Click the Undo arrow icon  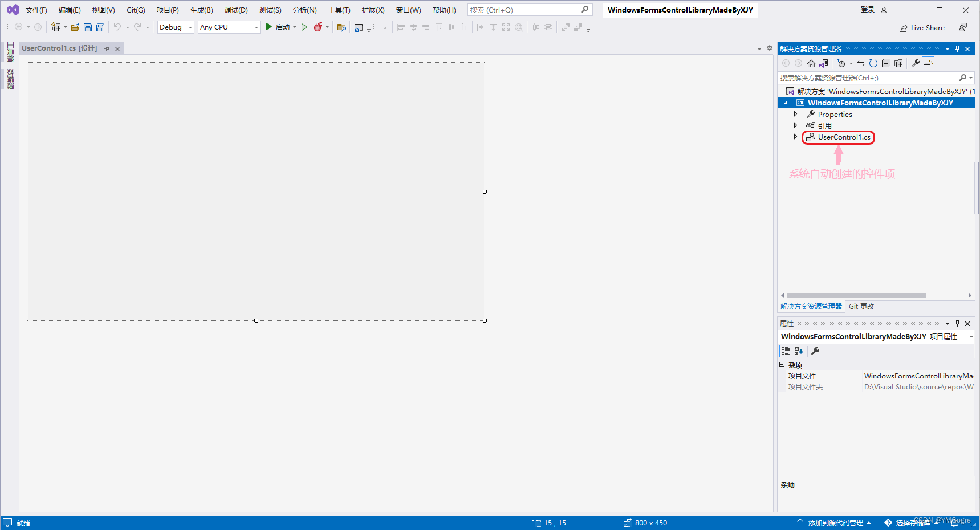point(117,27)
